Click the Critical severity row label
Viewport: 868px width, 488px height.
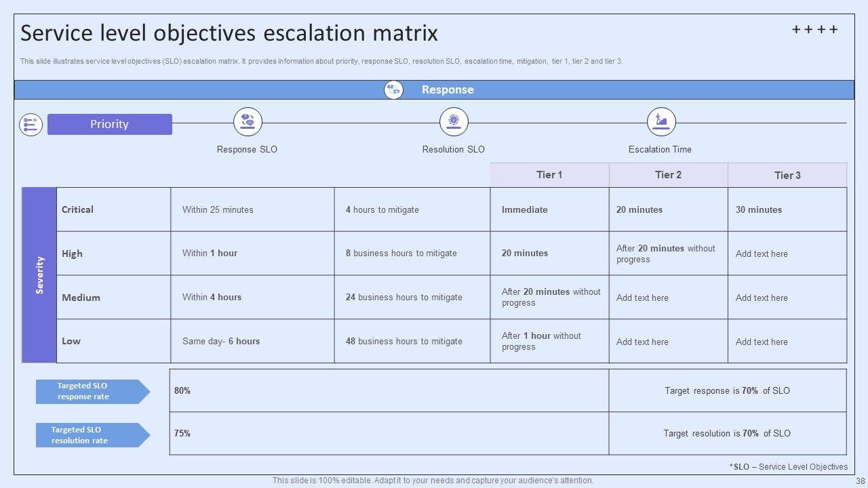coord(78,209)
